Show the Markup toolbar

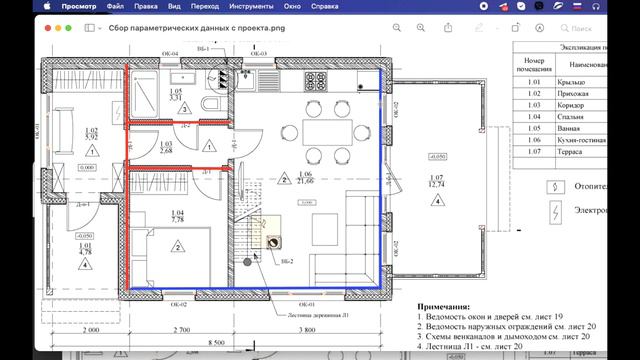[x=540, y=28]
